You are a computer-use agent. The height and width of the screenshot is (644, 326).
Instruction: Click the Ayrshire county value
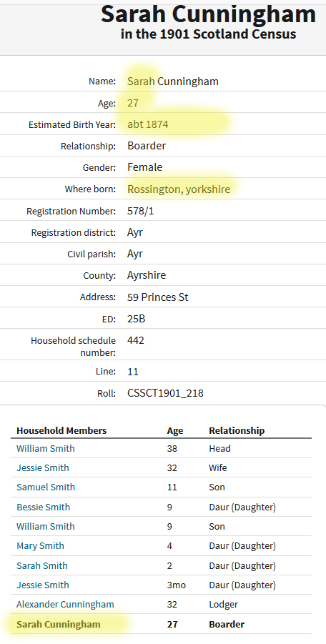click(147, 275)
